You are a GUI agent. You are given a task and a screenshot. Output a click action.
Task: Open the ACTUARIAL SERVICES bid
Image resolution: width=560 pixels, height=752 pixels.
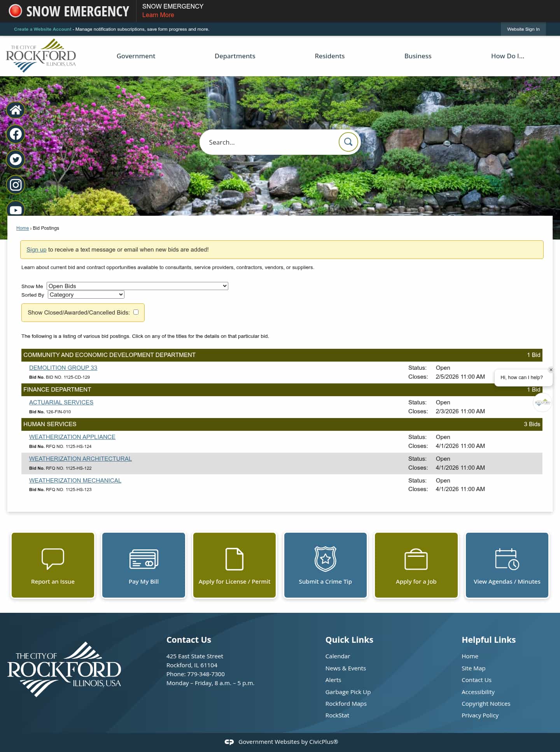tap(61, 402)
